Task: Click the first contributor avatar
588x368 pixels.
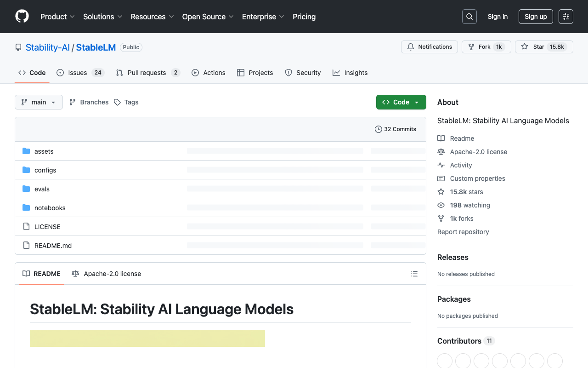Action: point(445,361)
